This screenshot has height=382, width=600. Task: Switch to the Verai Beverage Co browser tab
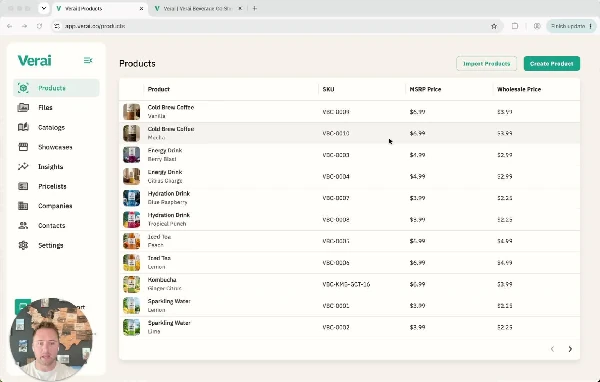197,8
